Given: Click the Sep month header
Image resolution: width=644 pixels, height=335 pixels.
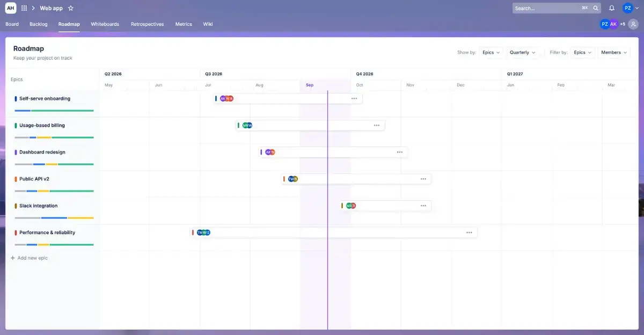Looking at the screenshot, I should tap(310, 85).
